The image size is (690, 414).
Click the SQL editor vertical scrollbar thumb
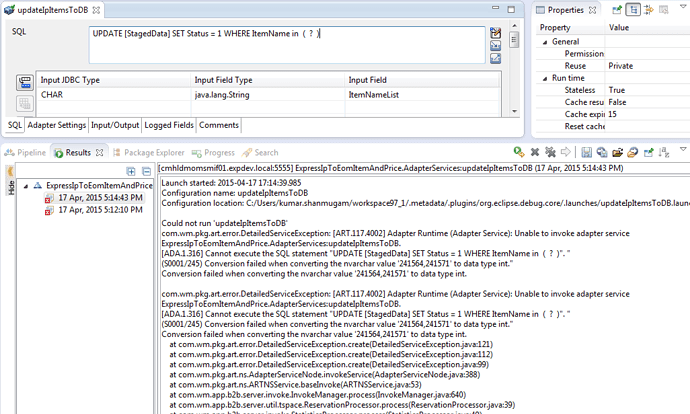(514, 40)
